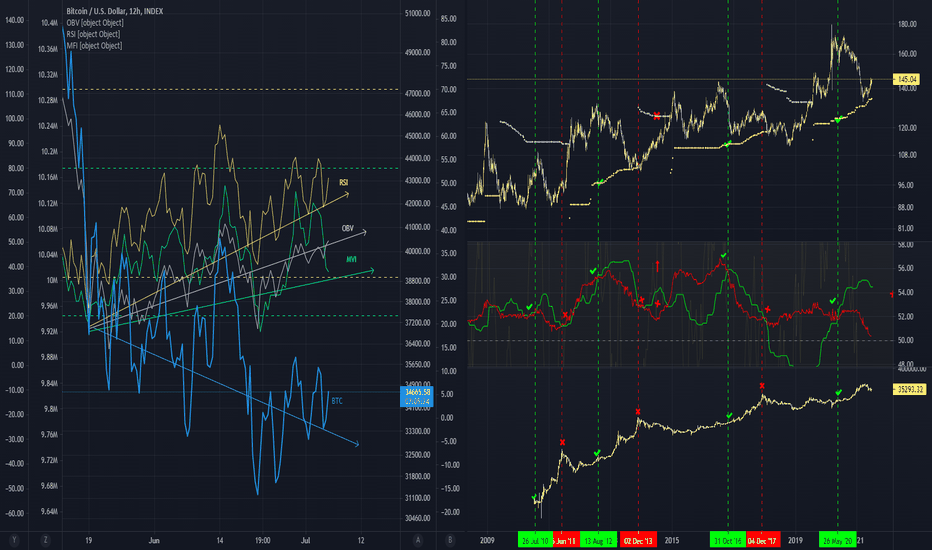This screenshot has width=932, height=550.
Task: Click the 31 Oct '16 green date label
Action: (728, 540)
